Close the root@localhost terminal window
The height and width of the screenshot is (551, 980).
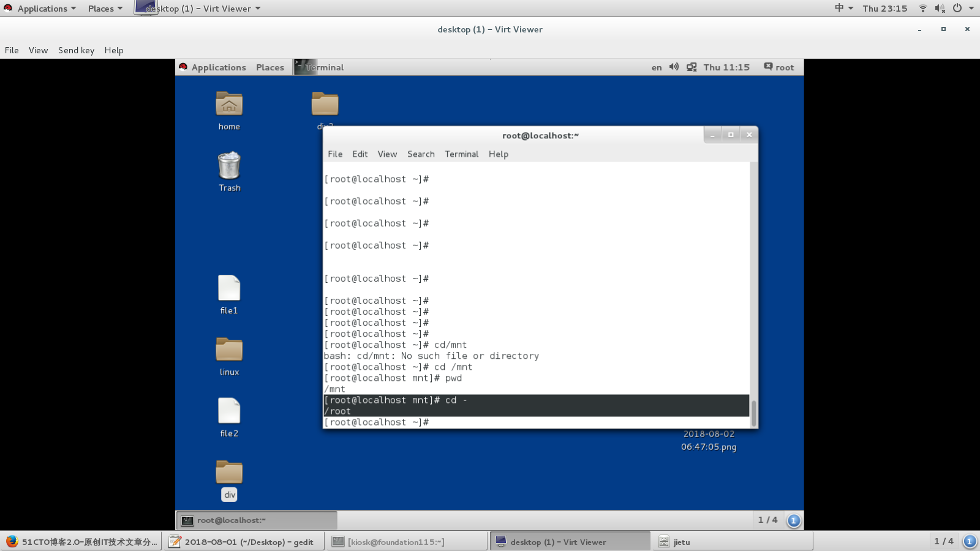click(749, 135)
